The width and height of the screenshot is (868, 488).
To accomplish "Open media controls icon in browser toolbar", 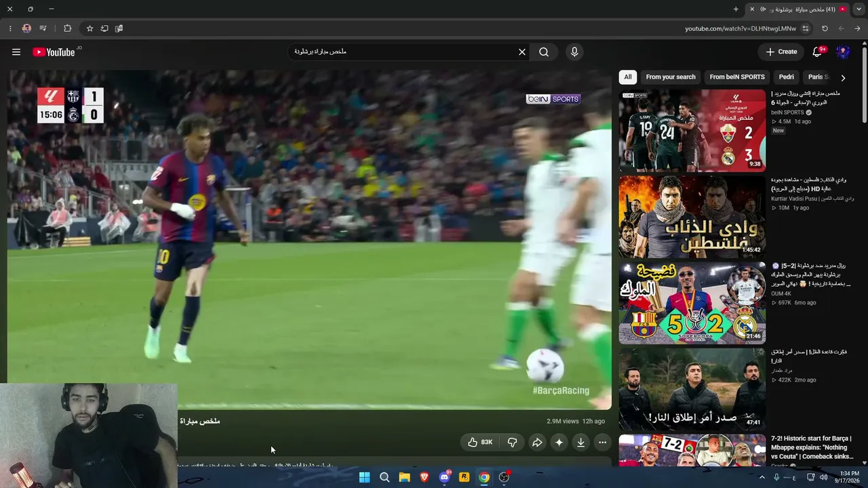I will (43, 28).
